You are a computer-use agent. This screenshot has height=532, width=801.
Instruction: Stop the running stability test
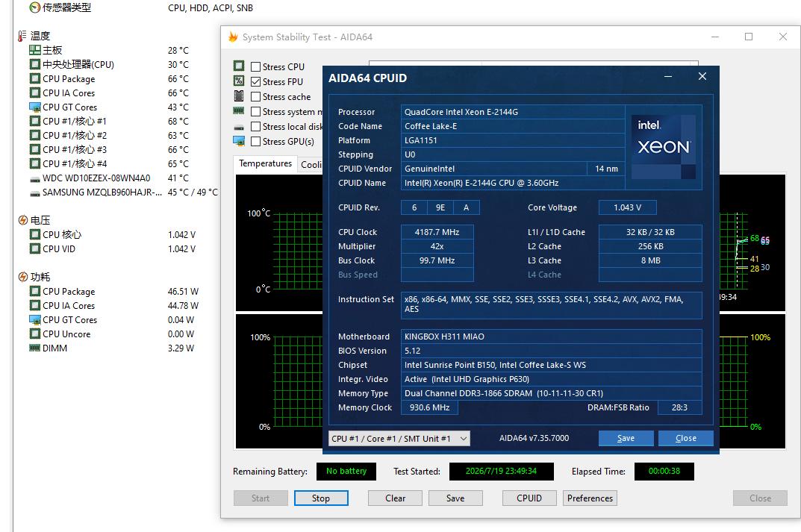[x=321, y=498]
